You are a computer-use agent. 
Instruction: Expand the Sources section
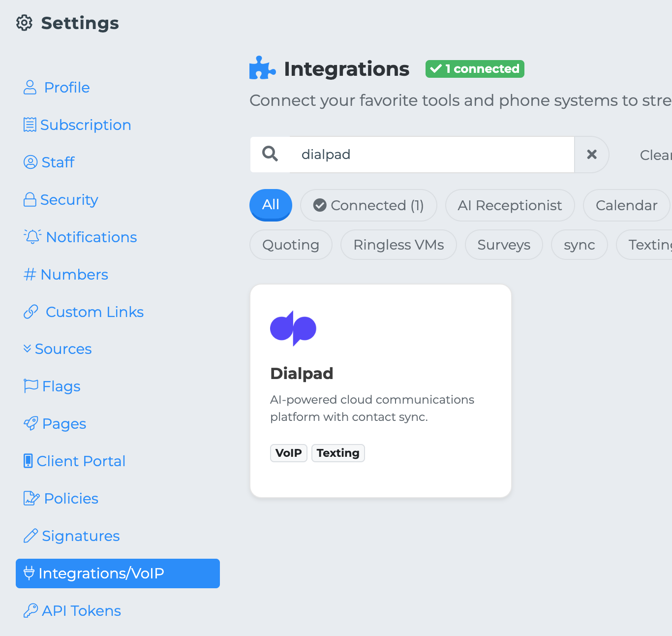(58, 349)
